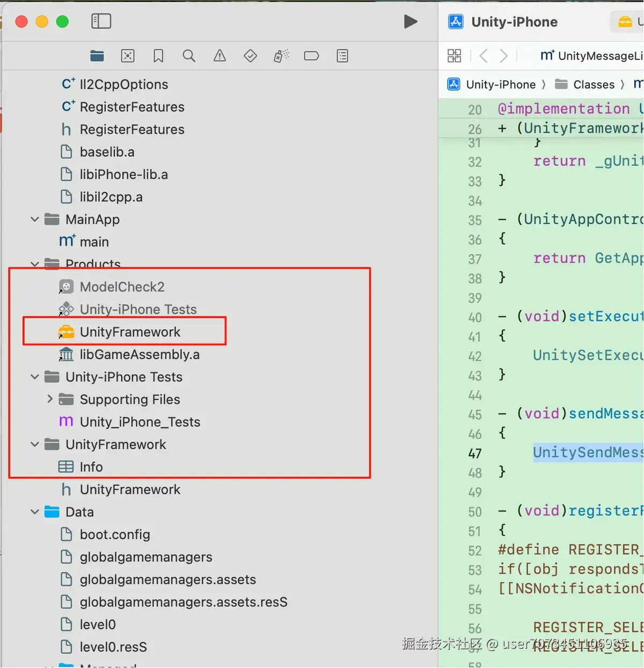The width and height of the screenshot is (644, 668).
Task: Click line number 47 in gutter
Action: (475, 454)
